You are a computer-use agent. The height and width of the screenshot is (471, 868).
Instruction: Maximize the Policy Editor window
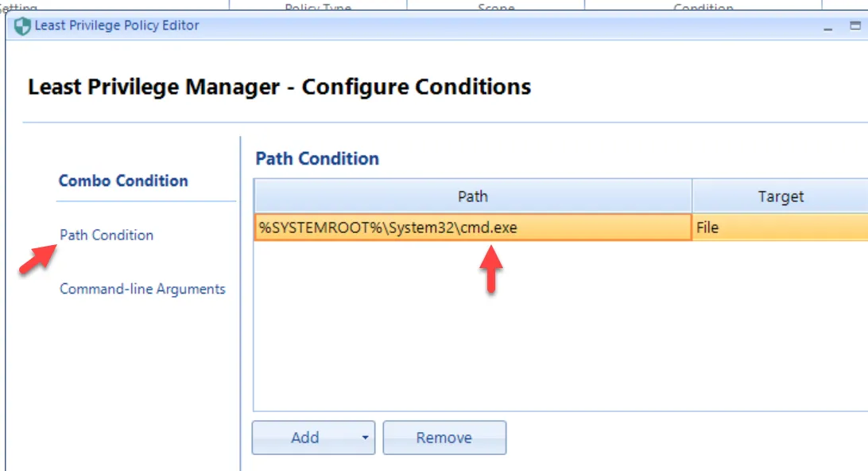pyautogui.click(x=855, y=26)
